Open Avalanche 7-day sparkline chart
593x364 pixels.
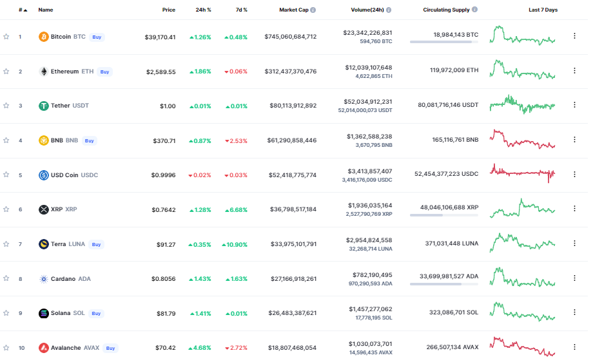(x=522, y=347)
